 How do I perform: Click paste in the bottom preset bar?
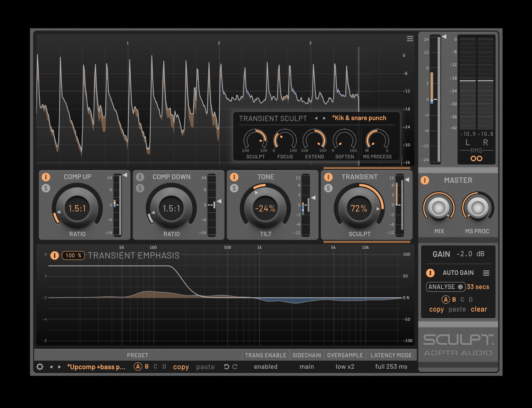pos(205,367)
